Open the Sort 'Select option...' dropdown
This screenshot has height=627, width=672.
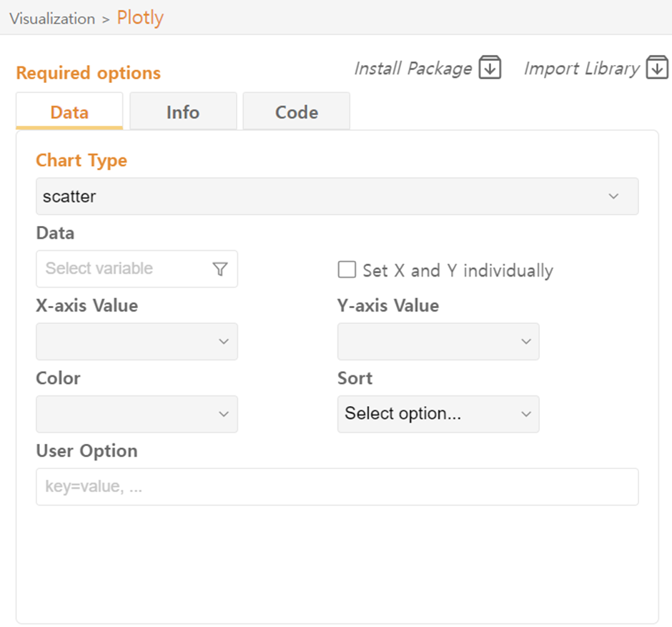(438, 414)
